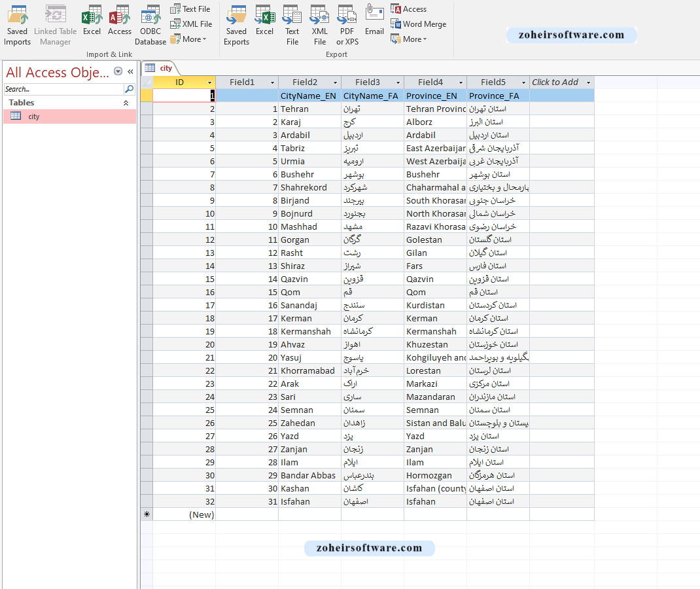The height and width of the screenshot is (589, 700).
Task: Click the navigation pane Search box
Action: coord(63,89)
